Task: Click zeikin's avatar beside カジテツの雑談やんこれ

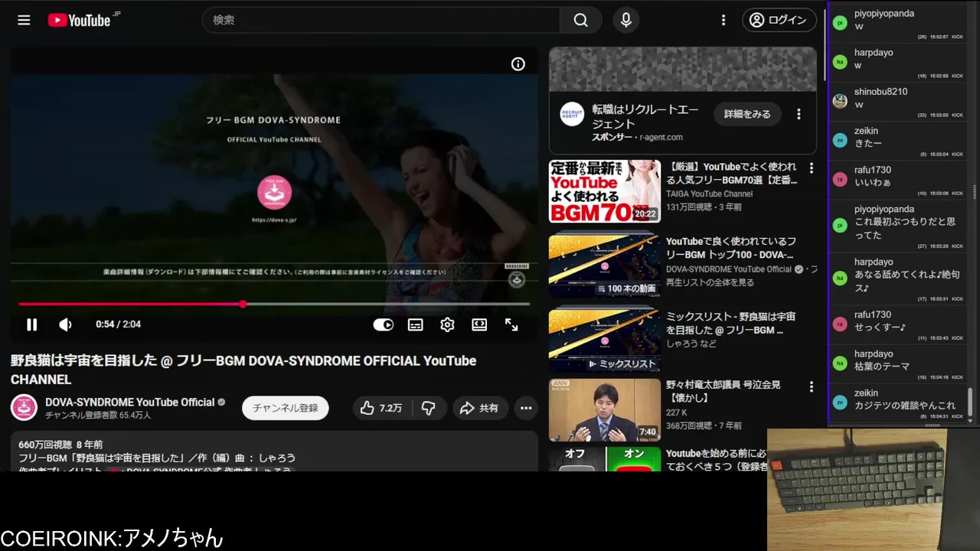Action: tap(840, 402)
